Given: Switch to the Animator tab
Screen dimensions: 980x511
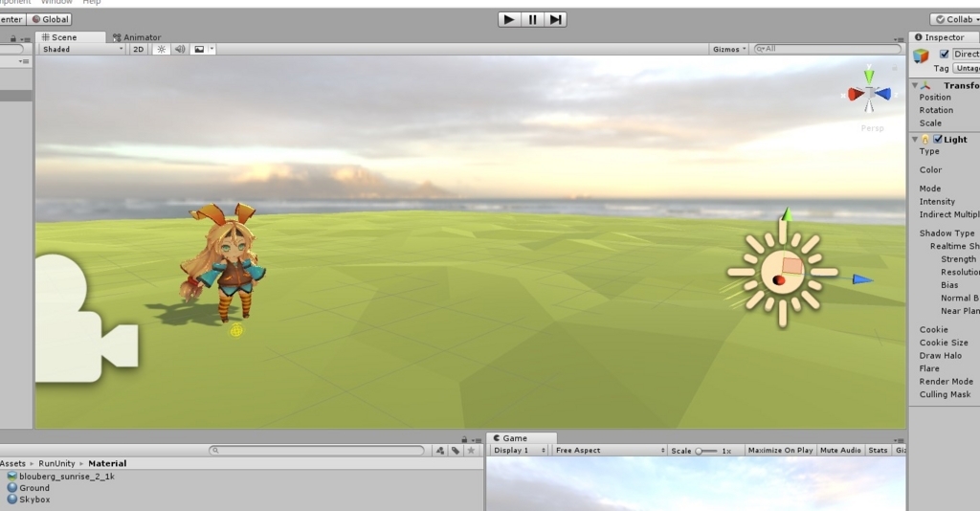Looking at the screenshot, I should (x=136, y=37).
